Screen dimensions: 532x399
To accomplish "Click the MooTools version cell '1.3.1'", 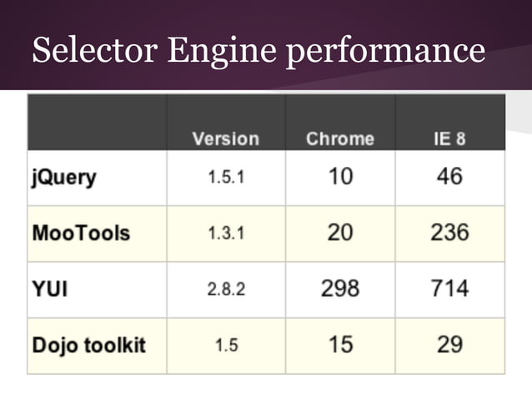I will point(225,233).
